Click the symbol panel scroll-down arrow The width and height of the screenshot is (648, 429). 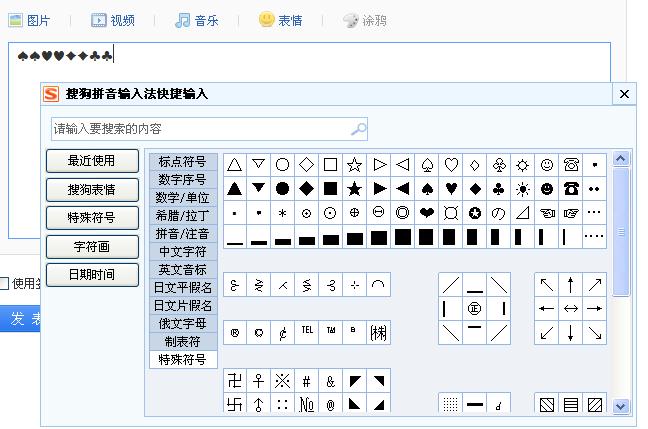(621, 406)
